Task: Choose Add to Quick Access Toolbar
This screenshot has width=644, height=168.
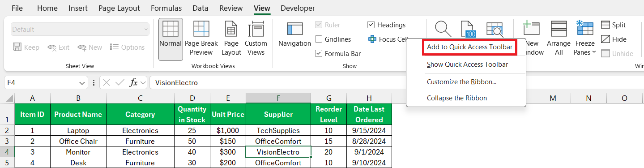Action: coord(470,47)
